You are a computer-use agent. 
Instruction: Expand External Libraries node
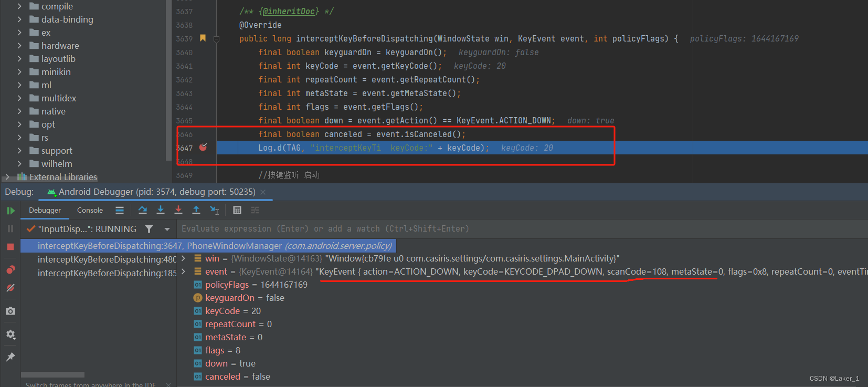(7, 177)
